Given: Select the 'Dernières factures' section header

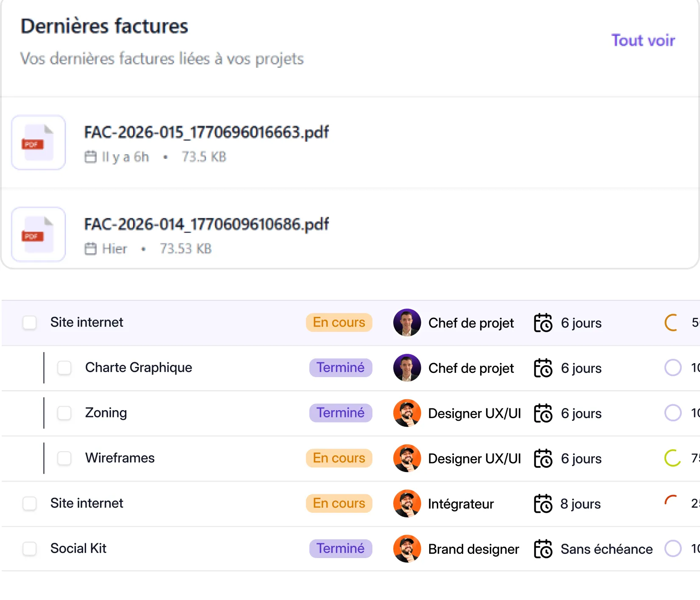Looking at the screenshot, I should click(x=104, y=26).
